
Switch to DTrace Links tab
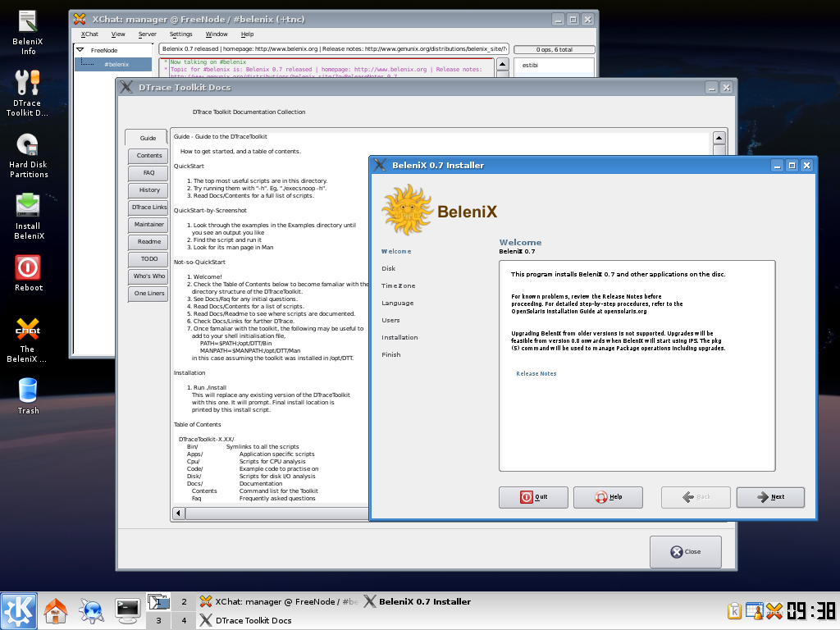(148, 207)
